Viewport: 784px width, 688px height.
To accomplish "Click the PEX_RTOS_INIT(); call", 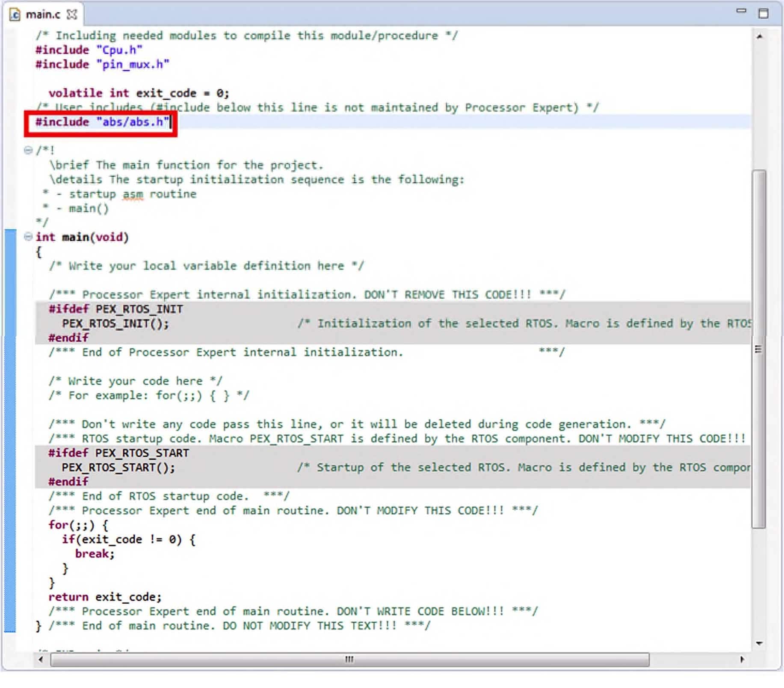I will pyautogui.click(x=115, y=323).
